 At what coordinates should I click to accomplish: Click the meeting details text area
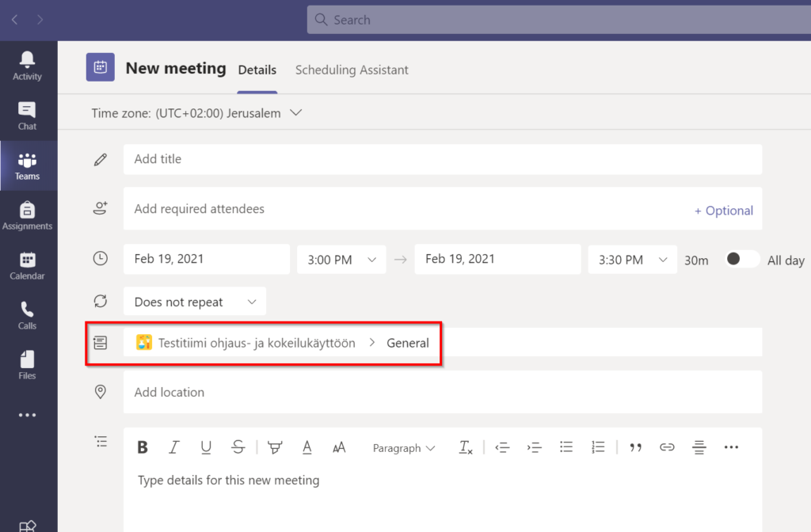442,499
